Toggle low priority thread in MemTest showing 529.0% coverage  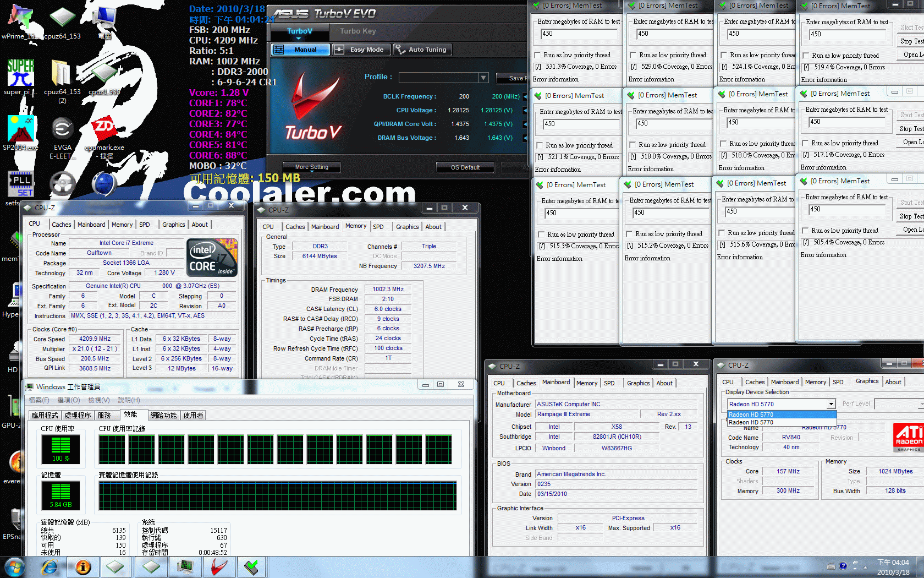[634, 55]
